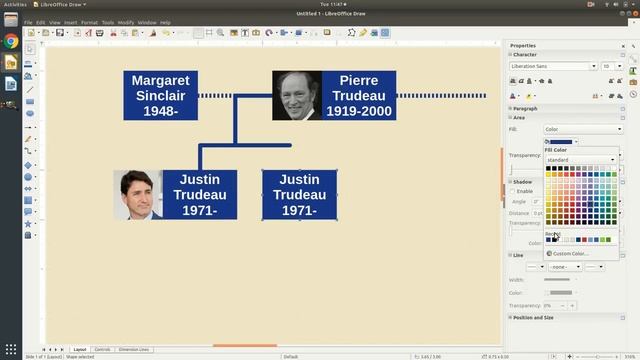Select the Insert Line tool
This screenshot has width=640, height=360.
(x=30, y=89)
